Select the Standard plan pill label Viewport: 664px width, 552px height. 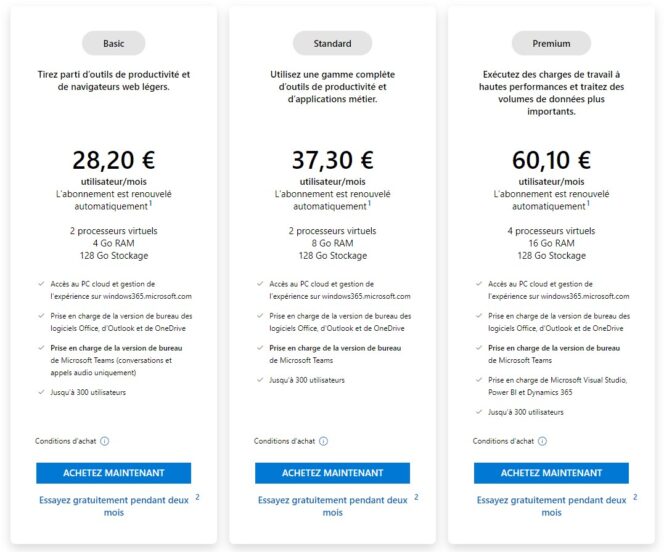coord(332,43)
